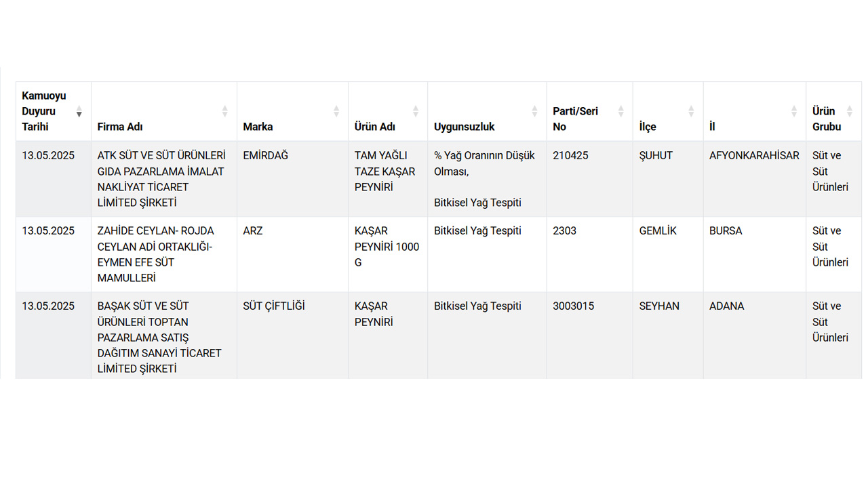Click sort arrows icon in Uygunsuzluk column

(x=534, y=111)
